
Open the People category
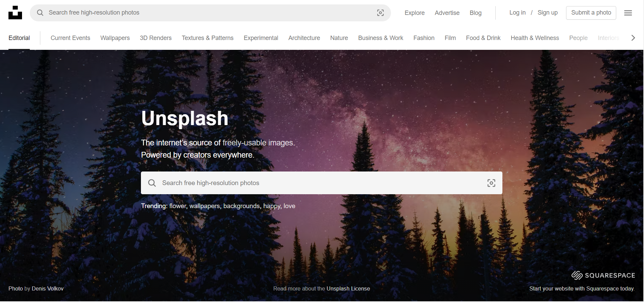coord(578,38)
